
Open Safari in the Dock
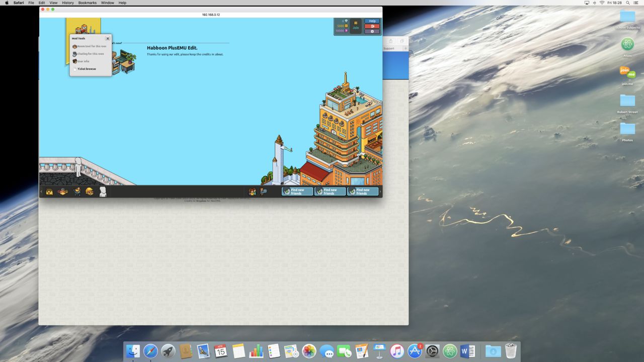click(150, 351)
